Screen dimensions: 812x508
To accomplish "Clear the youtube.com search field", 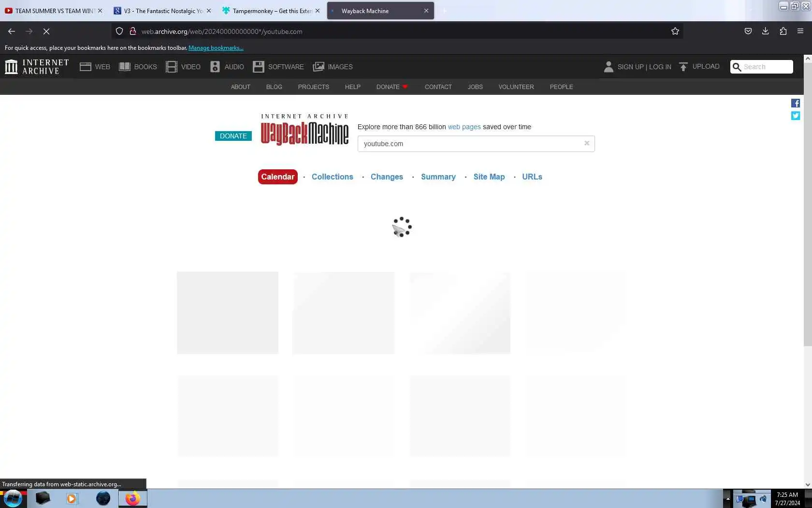I will click(587, 143).
